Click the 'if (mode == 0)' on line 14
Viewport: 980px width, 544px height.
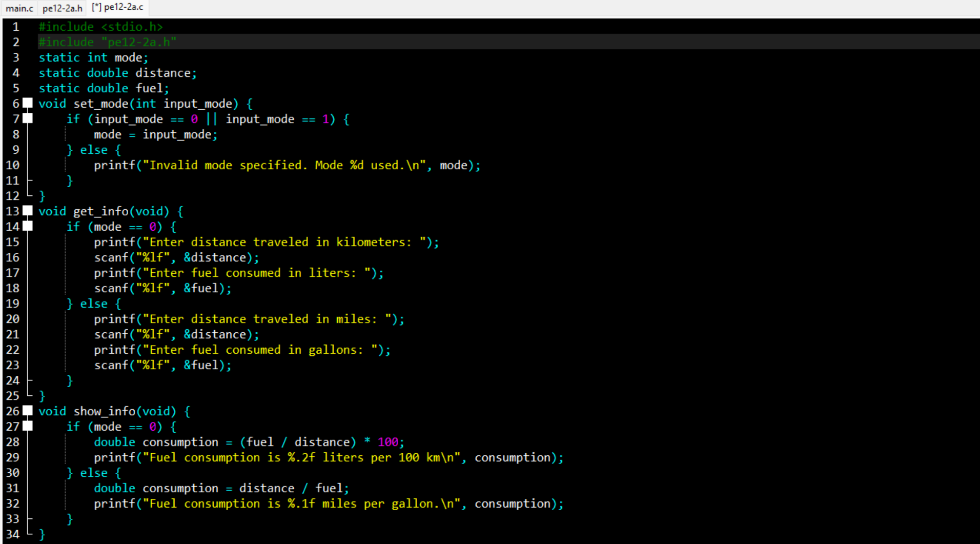click(121, 227)
